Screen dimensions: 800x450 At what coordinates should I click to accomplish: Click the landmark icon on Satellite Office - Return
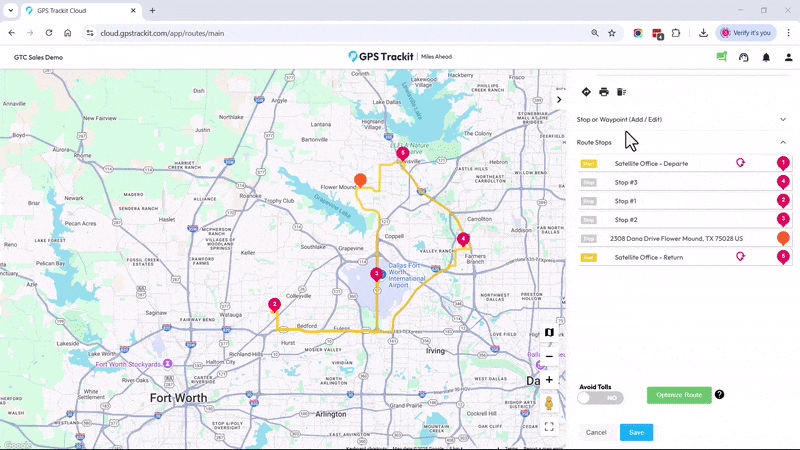(740, 257)
